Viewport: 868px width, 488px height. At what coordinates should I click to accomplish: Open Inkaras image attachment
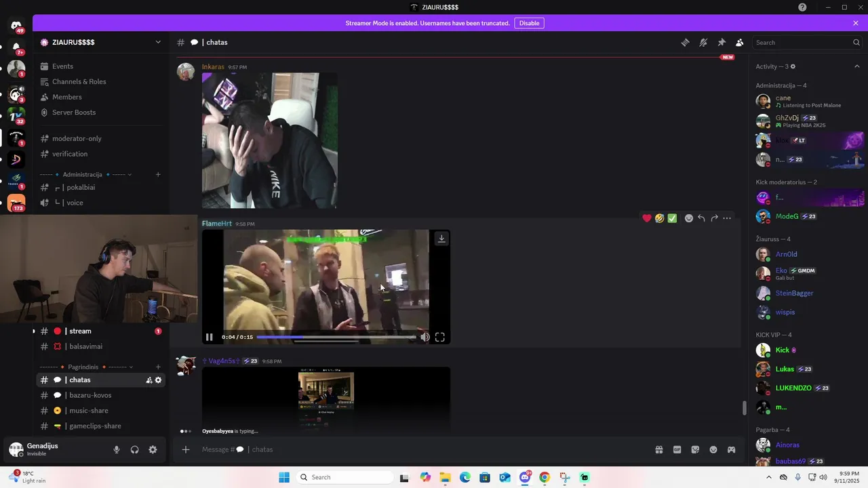click(270, 140)
